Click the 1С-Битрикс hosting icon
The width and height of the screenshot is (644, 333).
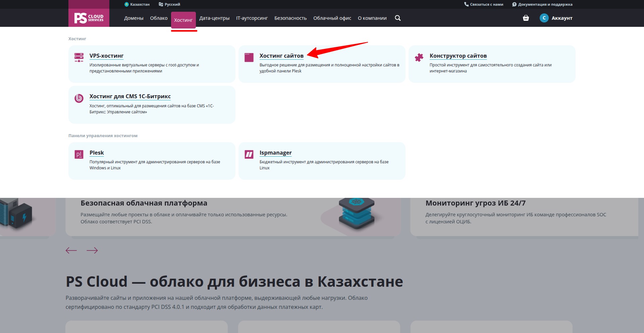[79, 98]
